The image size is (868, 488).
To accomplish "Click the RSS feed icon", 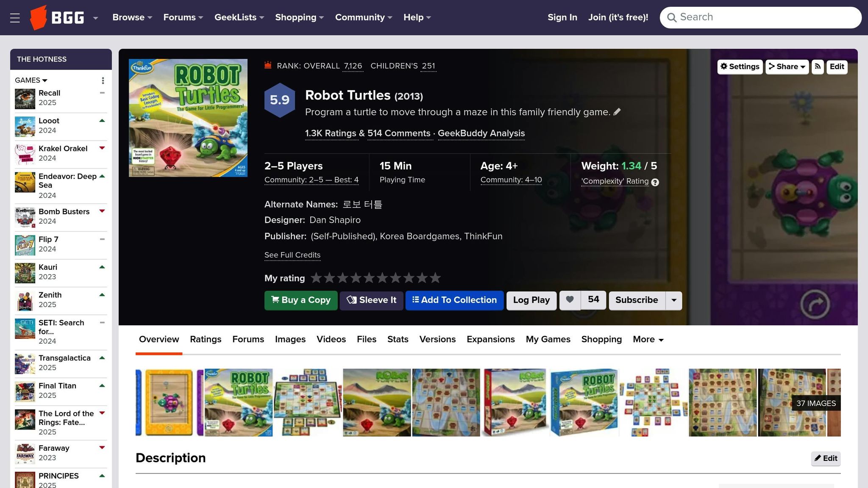I will click(x=818, y=67).
